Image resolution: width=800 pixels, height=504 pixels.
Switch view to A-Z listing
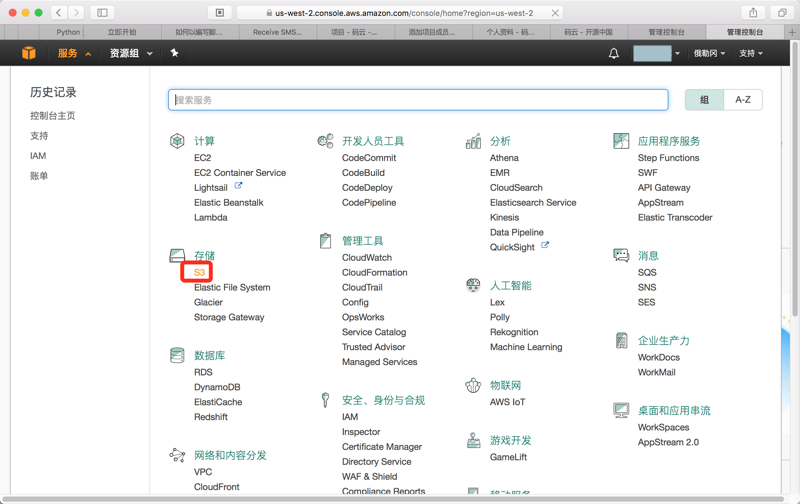point(743,99)
